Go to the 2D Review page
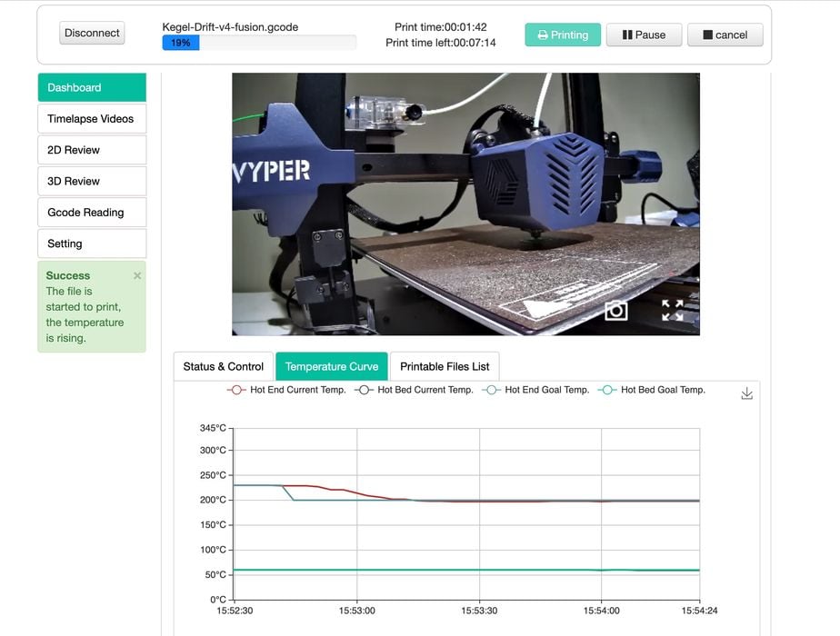This screenshot has height=636, width=840. [91, 150]
